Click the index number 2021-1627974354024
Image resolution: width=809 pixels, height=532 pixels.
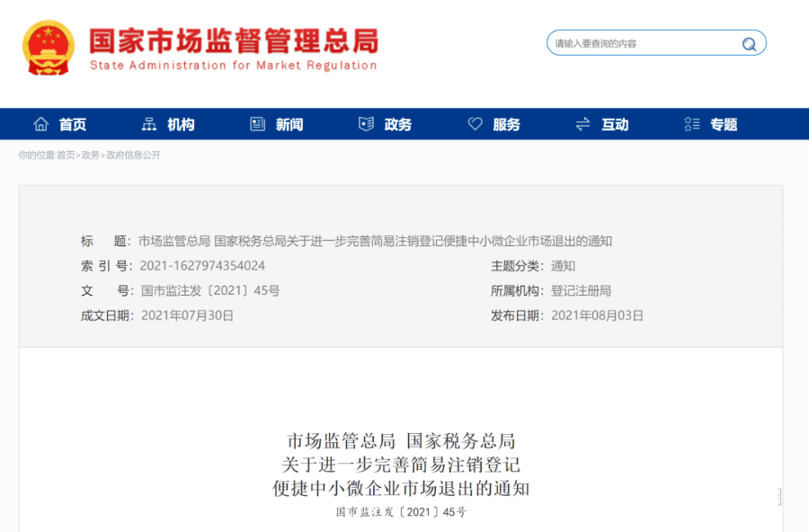pyautogui.click(x=202, y=266)
